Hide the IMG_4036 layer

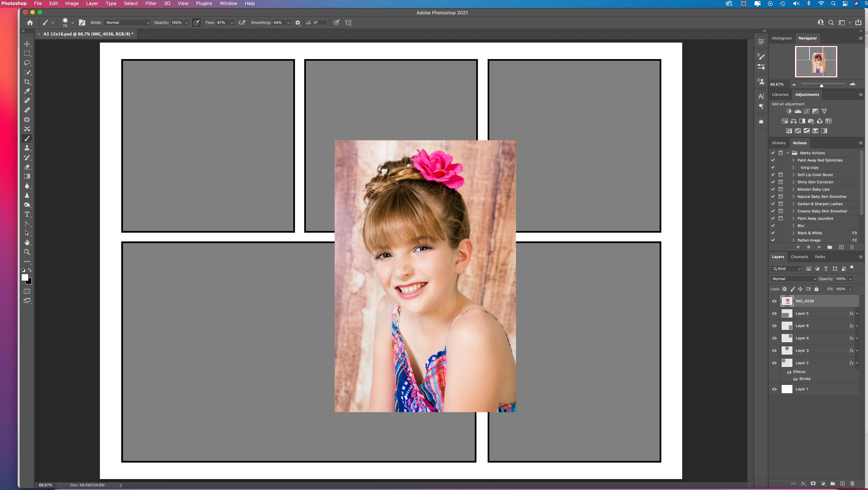point(774,301)
